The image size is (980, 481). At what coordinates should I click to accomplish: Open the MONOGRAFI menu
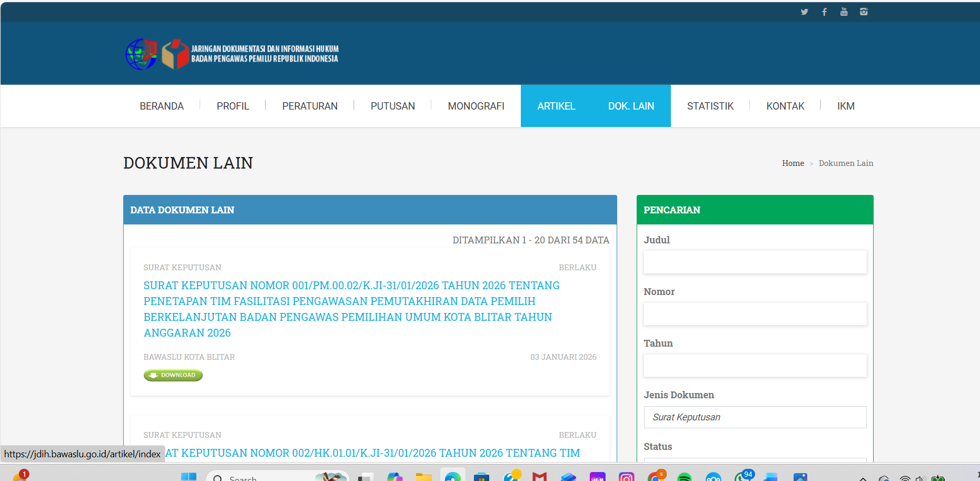point(476,106)
